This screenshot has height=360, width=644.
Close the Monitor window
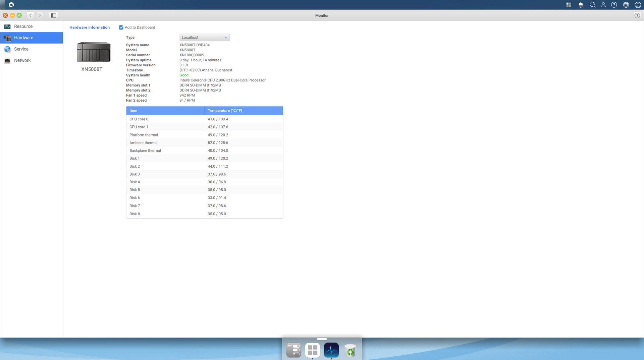5,15
